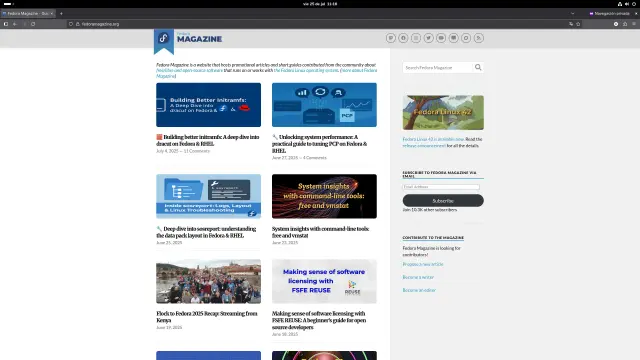This screenshot has width=640, height=360.
Task: Go back with the browser back arrow
Action: point(15,24)
